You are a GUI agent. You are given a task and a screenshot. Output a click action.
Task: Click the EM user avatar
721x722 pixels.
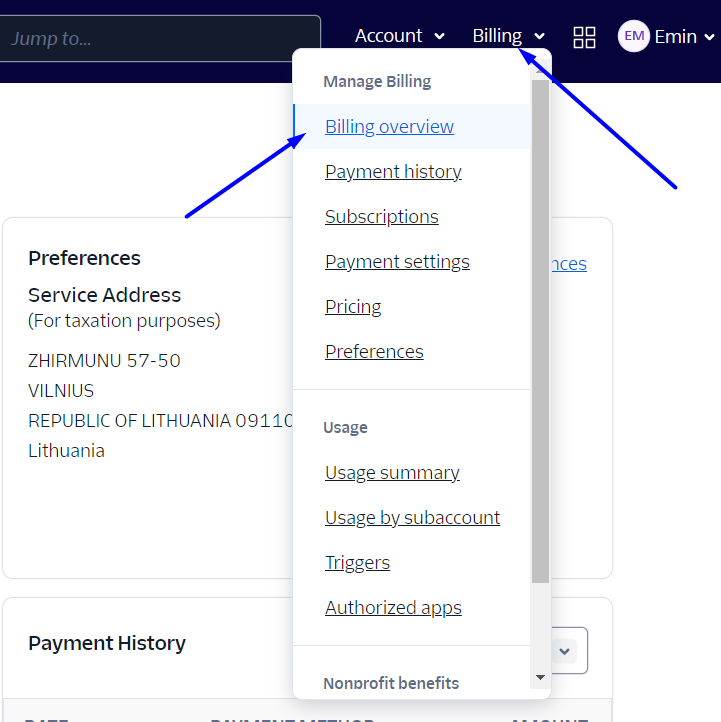pos(633,37)
